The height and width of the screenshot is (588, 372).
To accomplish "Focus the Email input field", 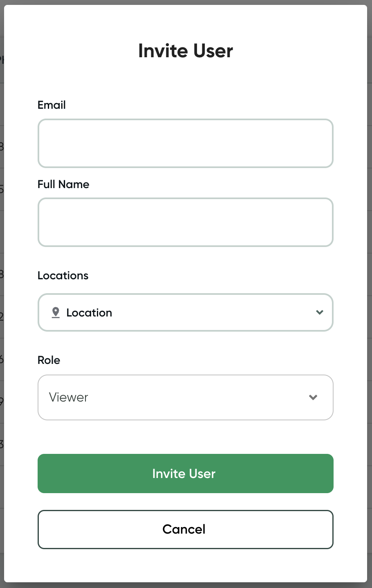I will [x=186, y=144].
